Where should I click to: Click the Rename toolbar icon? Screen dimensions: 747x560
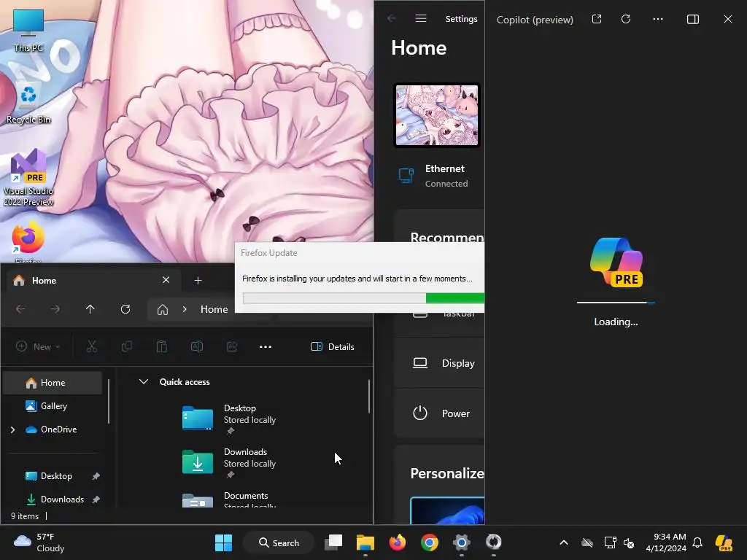(197, 346)
